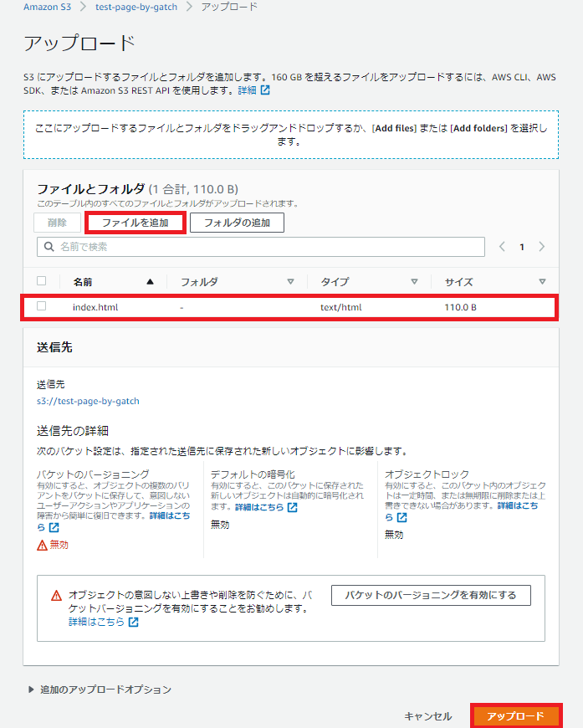
Task: Click the サイズ column header
Action: [458, 282]
